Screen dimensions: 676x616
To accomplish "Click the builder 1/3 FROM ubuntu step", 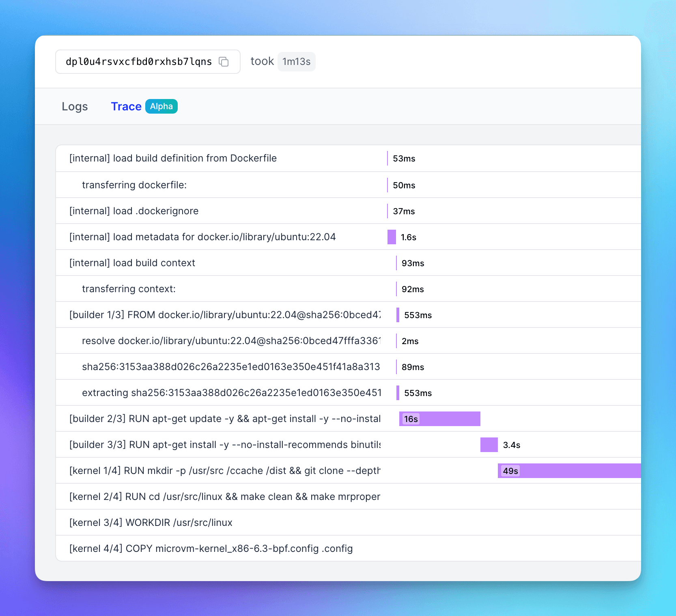I will pos(225,315).
